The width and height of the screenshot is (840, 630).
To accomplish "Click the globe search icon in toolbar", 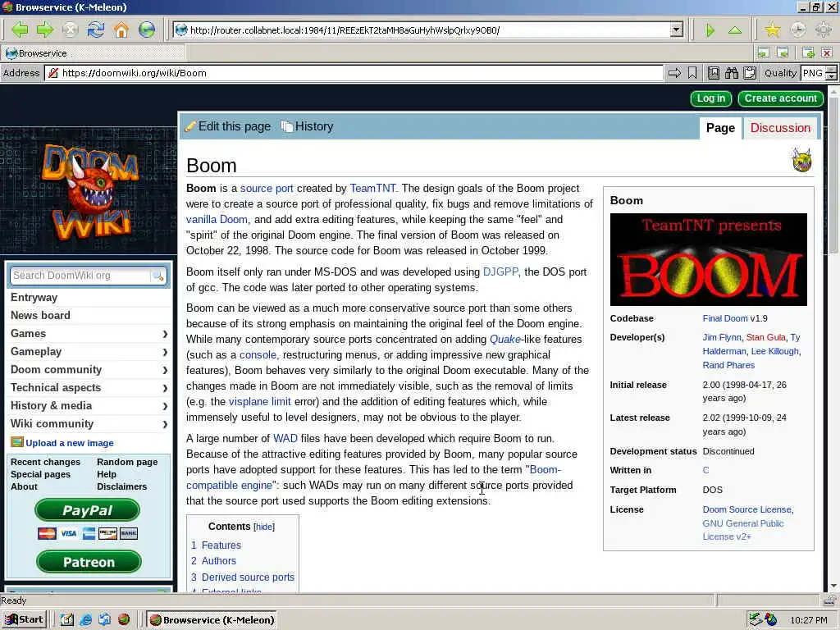I will 146,30.
